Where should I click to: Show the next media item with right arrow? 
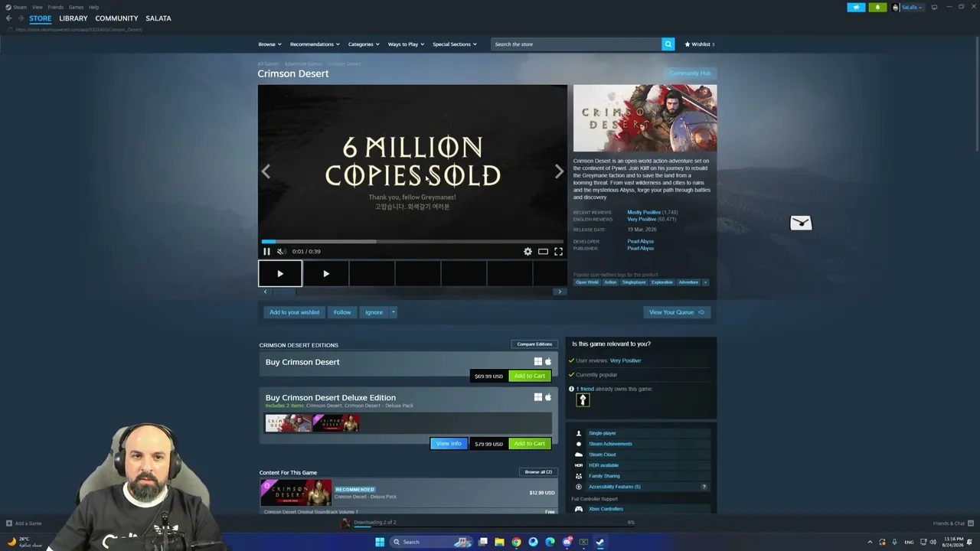coord(559,171)
